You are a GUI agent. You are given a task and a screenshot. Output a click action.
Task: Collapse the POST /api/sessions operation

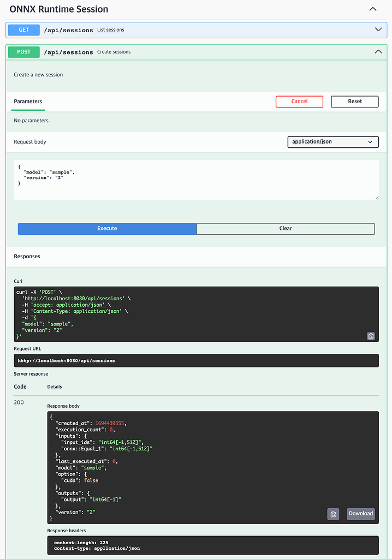378,51
